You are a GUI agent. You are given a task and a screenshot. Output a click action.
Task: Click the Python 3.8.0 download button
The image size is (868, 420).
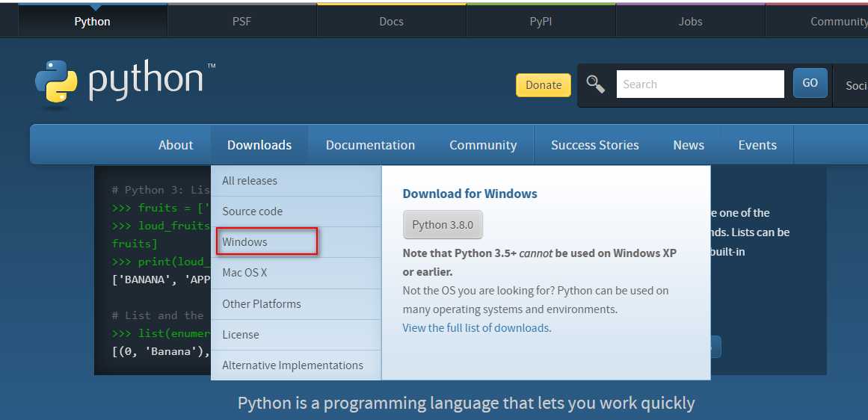pos(443,225)
